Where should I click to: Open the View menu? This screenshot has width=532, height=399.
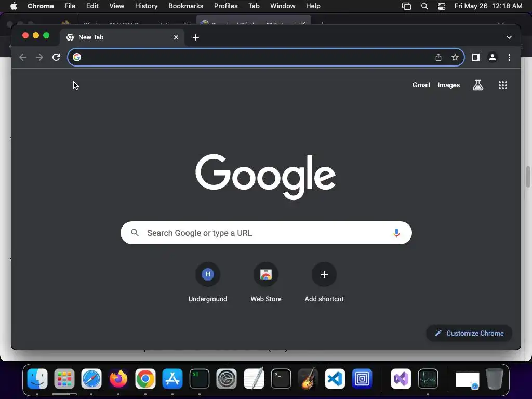[117, 6]
